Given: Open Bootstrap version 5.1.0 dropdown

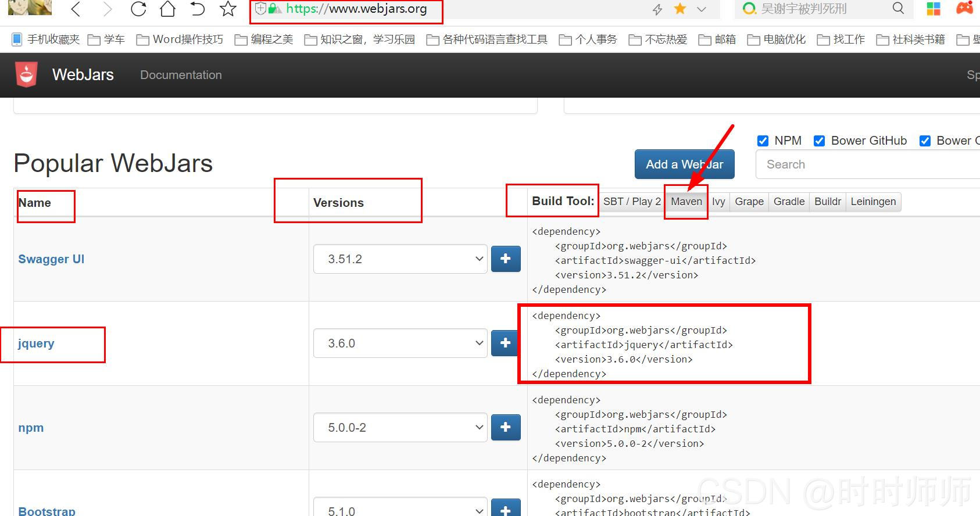Looking at the screenshot, I should (400, 507).
